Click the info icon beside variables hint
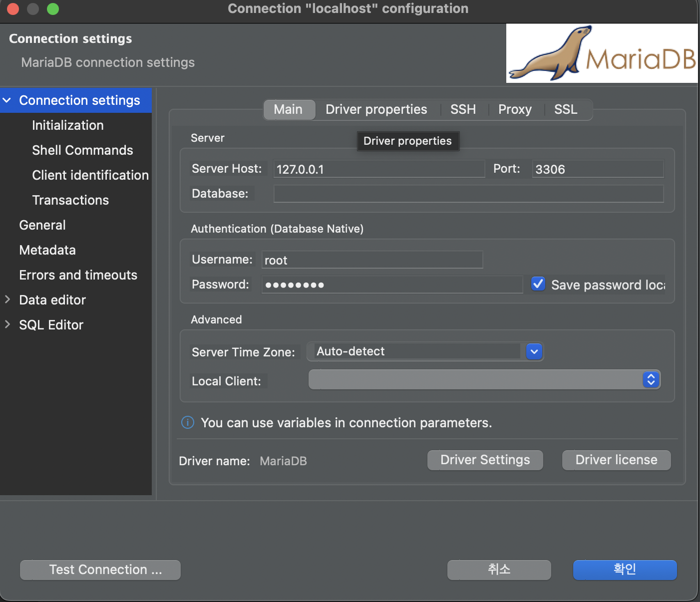The image size is (700, 602). tap(188, 423)
